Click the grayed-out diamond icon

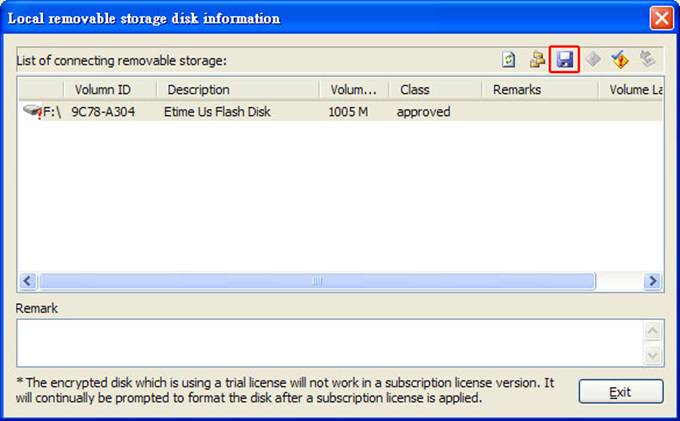[x=593, y=59]
